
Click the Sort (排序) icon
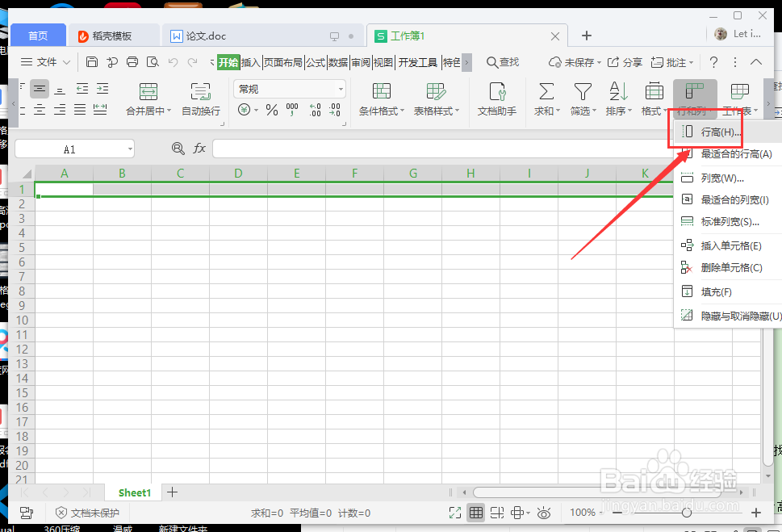click(618, 92)
